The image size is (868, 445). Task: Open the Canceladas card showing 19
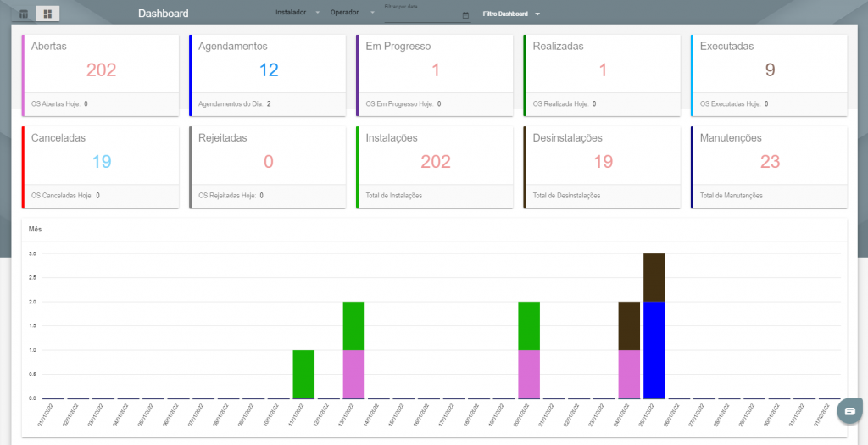tap(100, 167)
